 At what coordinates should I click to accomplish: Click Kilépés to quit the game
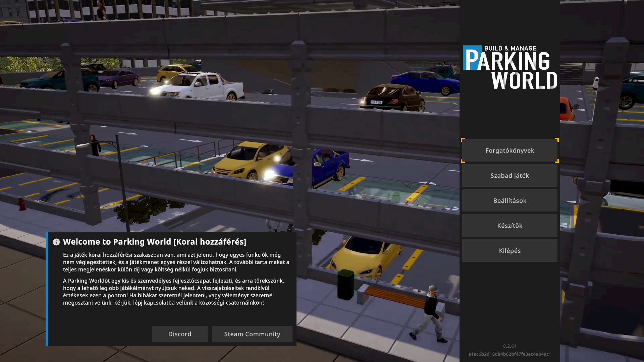509,251
